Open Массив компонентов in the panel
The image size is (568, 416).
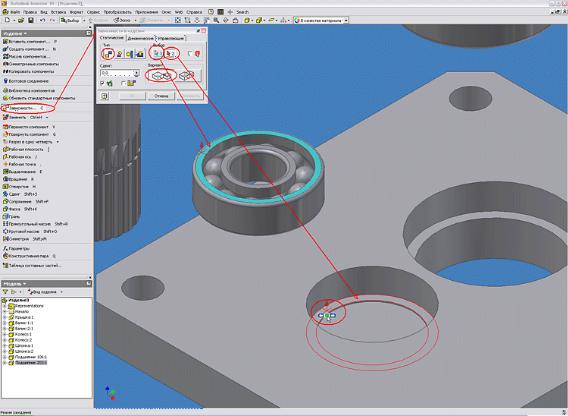point(26,57)
